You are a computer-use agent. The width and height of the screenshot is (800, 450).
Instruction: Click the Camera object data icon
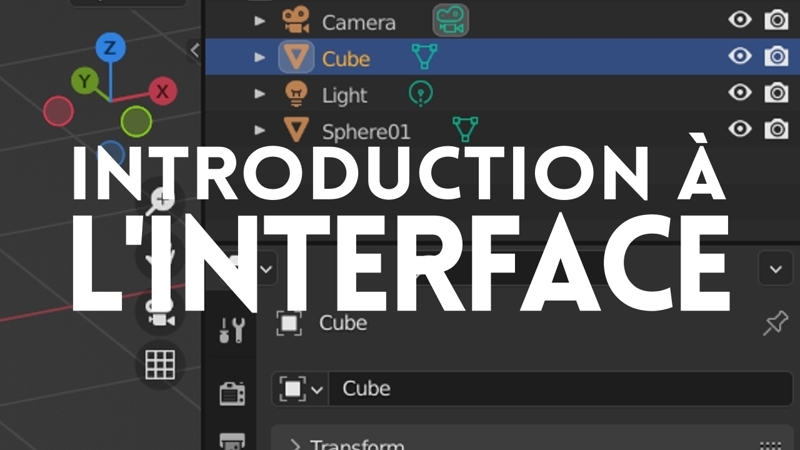click(x=450, y=21)
